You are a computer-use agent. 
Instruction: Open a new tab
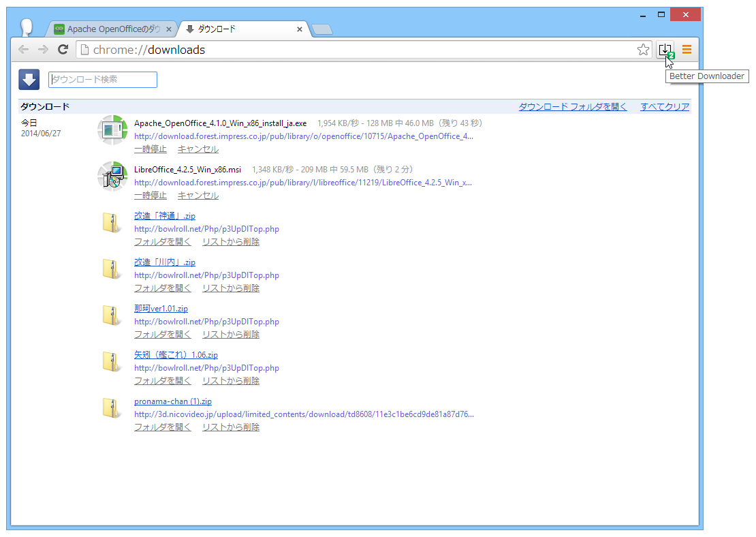321,29
